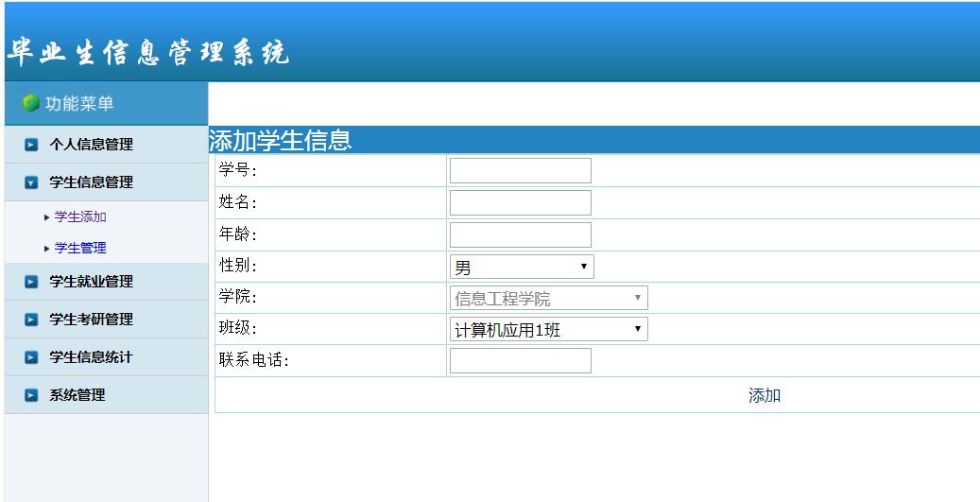980x502 pixels.
Task: Go to the 学生管理 page link
Action: point(80,249)
